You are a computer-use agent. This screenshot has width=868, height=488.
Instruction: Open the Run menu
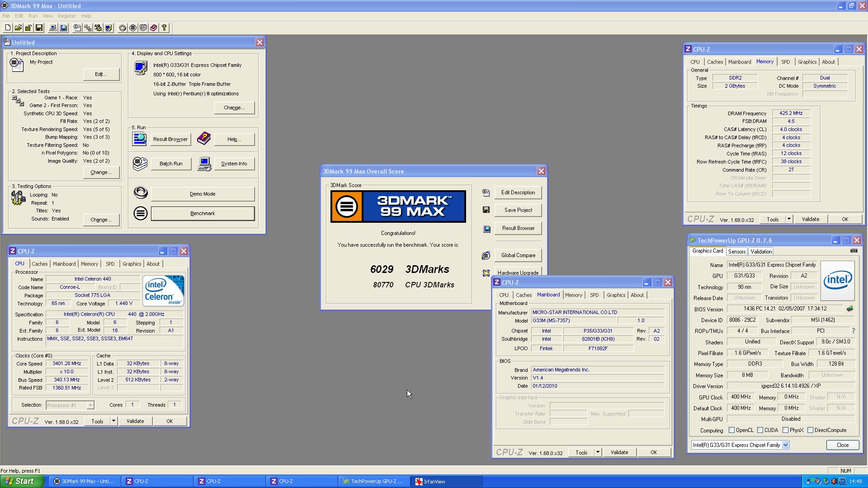click(x=33, y=16)
